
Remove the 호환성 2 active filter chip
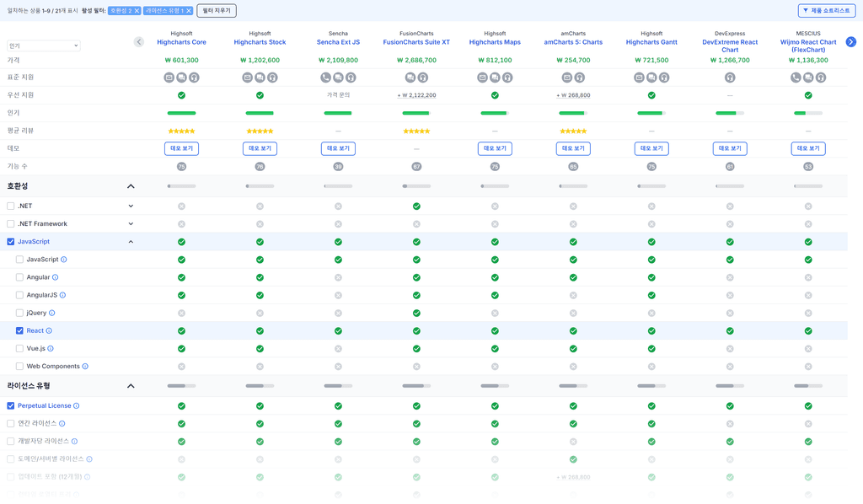pyautogui.click(x=137, y=10)
